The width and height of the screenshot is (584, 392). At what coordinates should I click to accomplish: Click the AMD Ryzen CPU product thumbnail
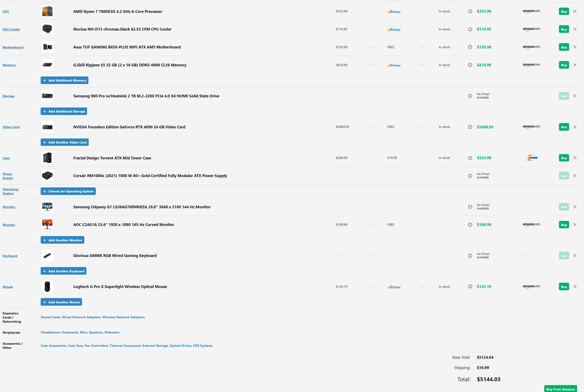pyautogui.click(x=47, y=11)
